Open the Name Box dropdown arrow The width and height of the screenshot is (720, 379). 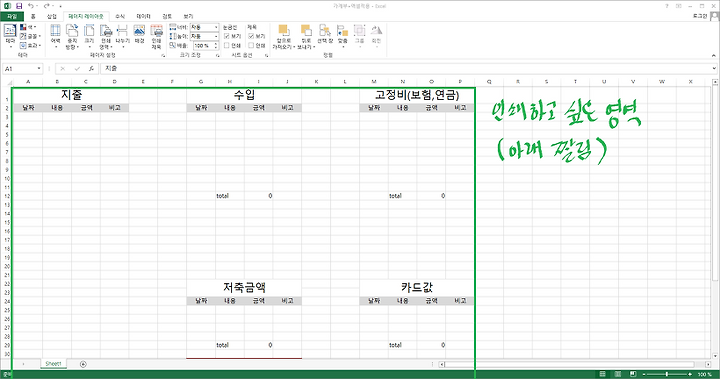point(39,69)
